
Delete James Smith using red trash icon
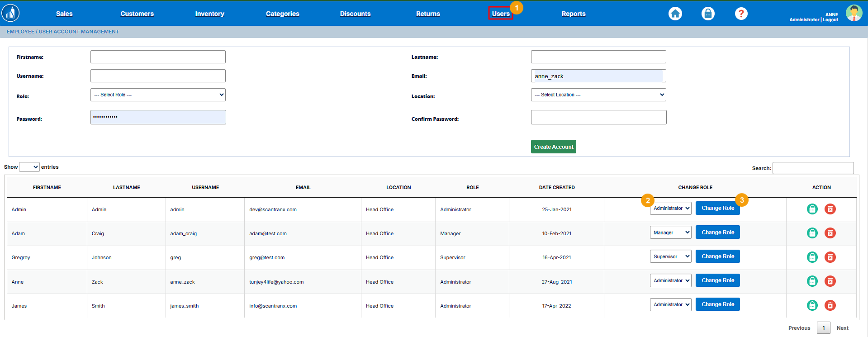click(830, 305)
